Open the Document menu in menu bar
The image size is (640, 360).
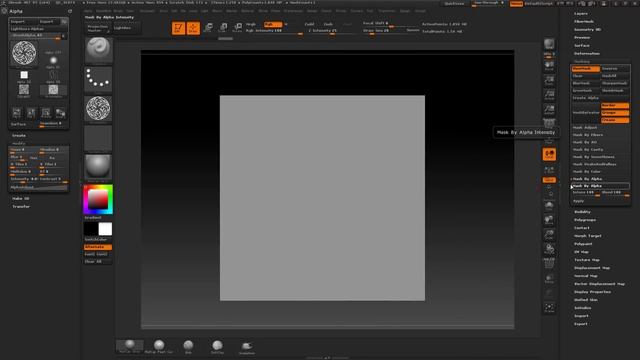(x=147, y=11)
